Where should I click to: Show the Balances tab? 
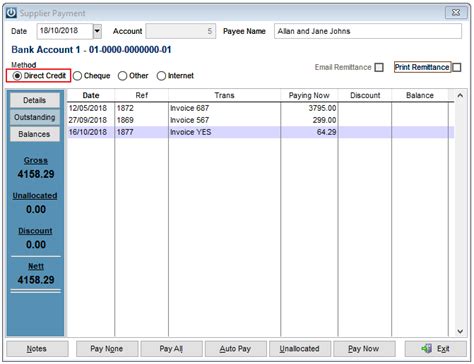coord(35,134)
